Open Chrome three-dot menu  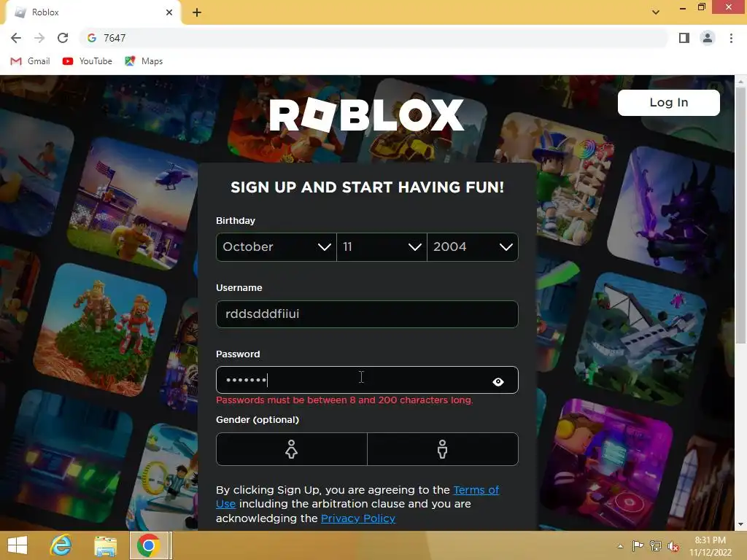(731, 38)
